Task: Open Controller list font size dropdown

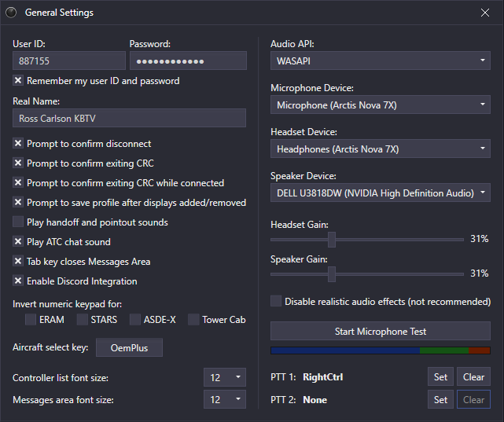Action: [225, 377]
